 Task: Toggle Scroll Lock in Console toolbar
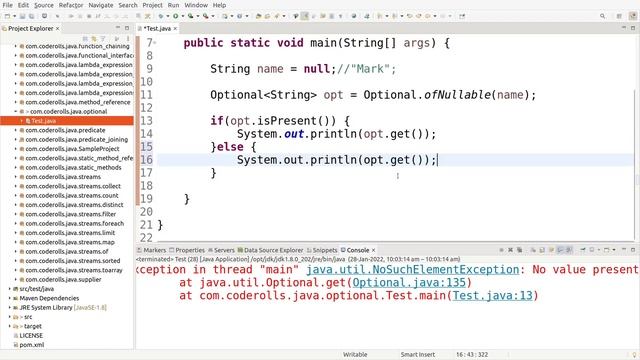tap(542, 250)
